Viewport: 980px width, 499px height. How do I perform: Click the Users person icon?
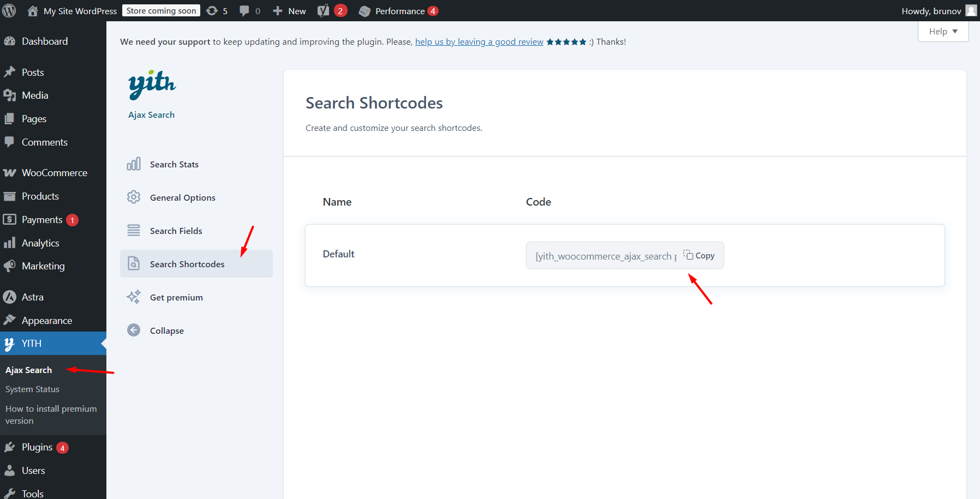tap(9, 471)
